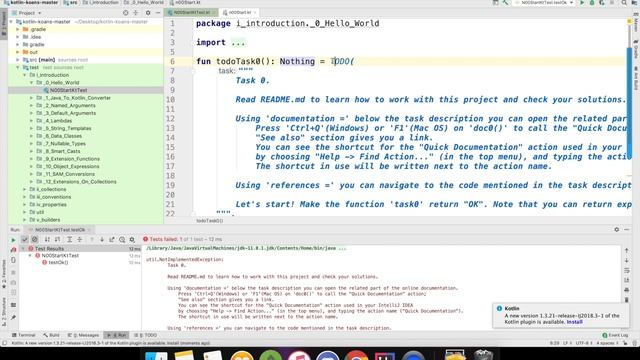Open the Event Log button
640x360 pixels.
pyautogui.click(x=616, y=335)
